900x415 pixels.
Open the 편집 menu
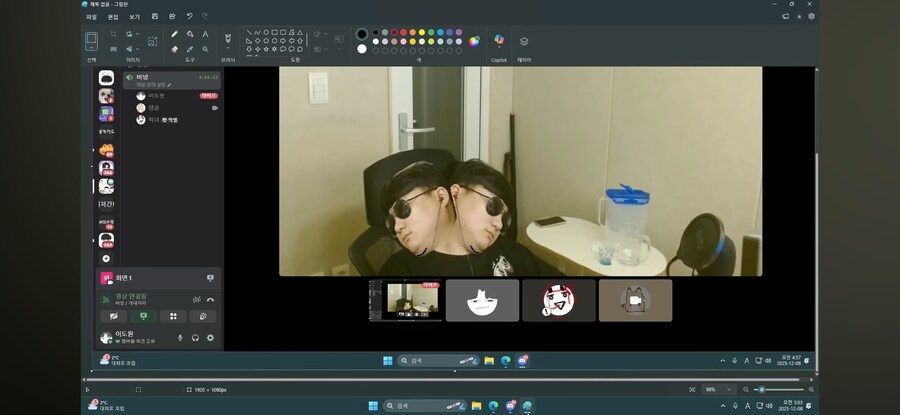click(113, 17)
